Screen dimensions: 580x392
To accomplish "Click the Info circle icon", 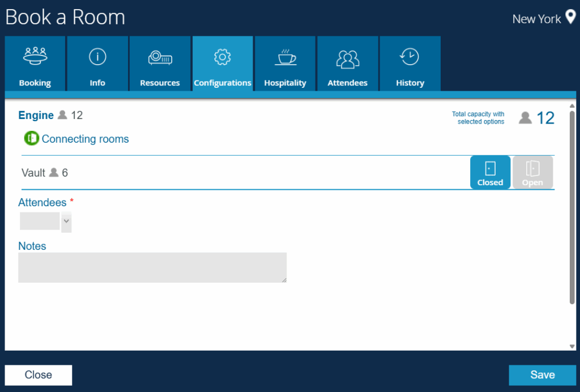I will pos(97,56).
